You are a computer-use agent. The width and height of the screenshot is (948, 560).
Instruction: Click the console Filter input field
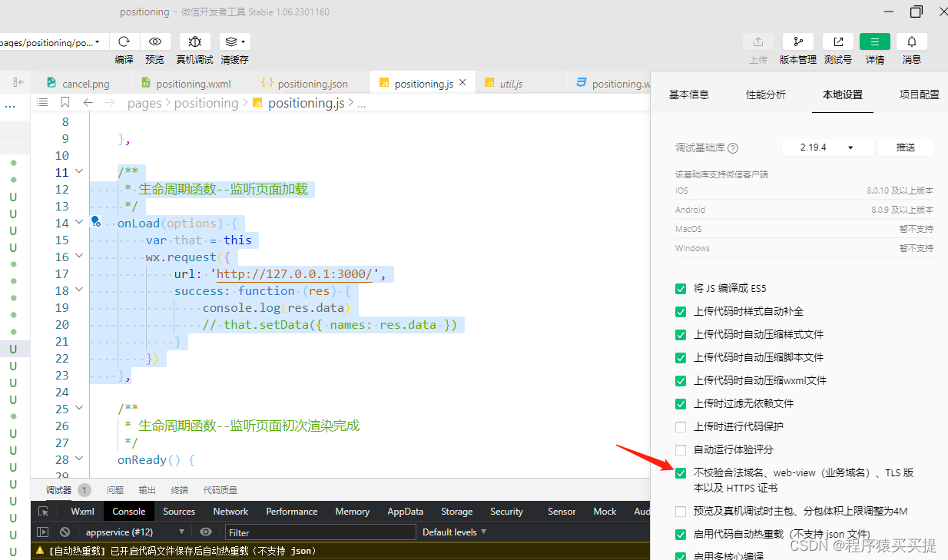[320, 532]
